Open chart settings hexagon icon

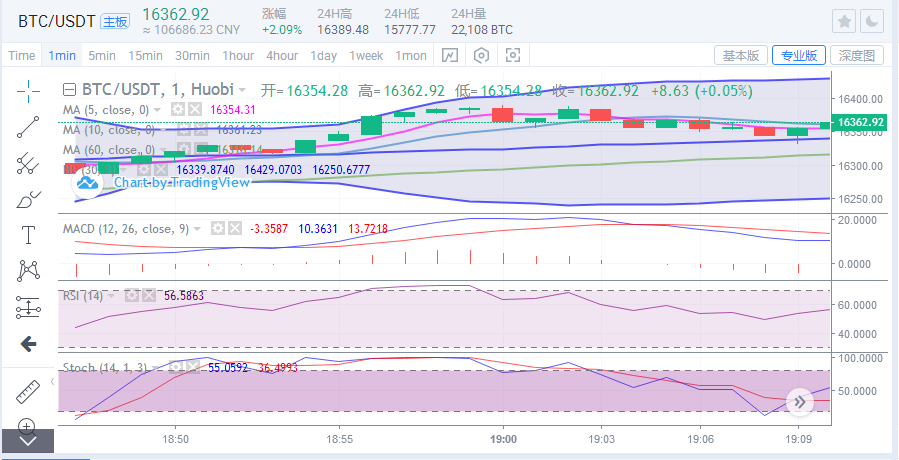[482, 56]
